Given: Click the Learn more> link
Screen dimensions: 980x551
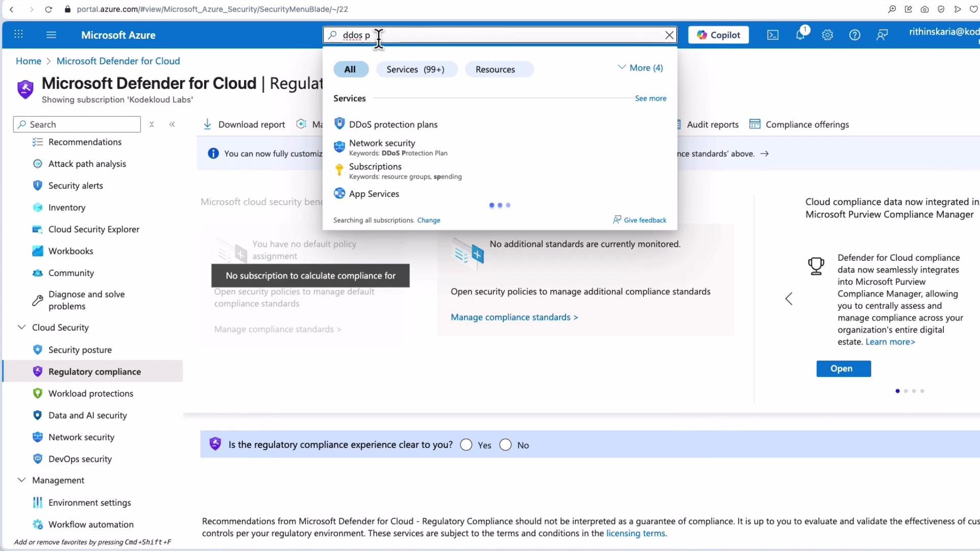Looking at the screenshot, I should (890, 342).
